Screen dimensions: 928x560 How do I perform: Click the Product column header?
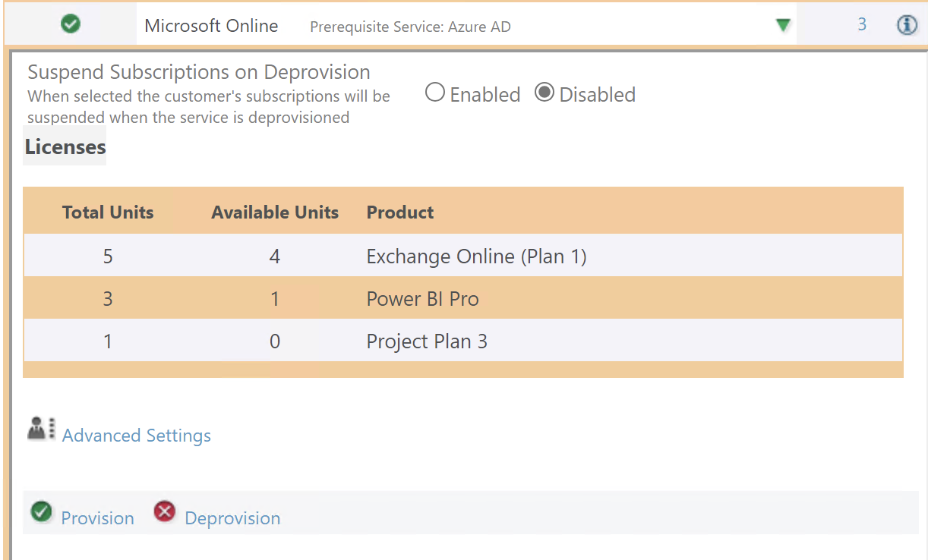pos(400,212)
